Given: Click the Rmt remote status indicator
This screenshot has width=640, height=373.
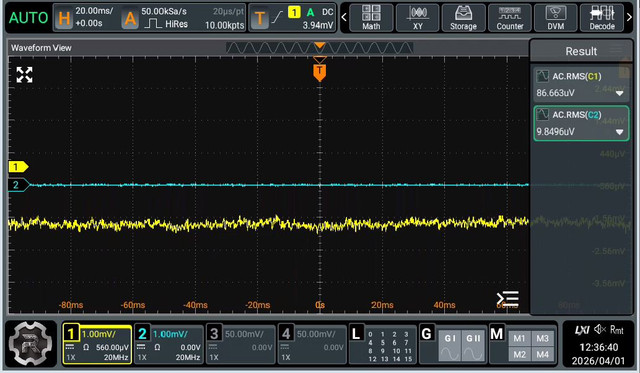Looking at the screenshot, I should pos(617,330).
